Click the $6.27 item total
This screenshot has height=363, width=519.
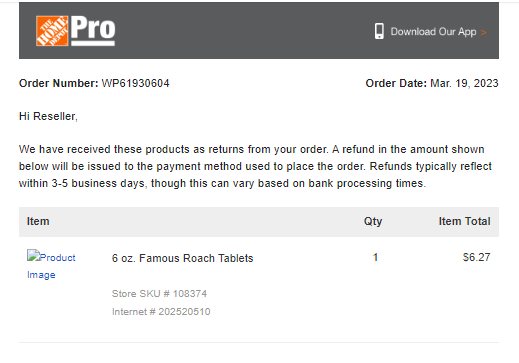pos(476,257)
